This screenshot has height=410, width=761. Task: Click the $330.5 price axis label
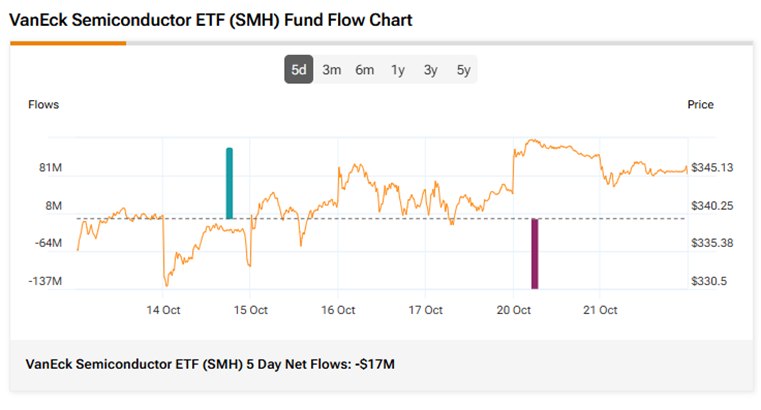click(x=710, y=281)
